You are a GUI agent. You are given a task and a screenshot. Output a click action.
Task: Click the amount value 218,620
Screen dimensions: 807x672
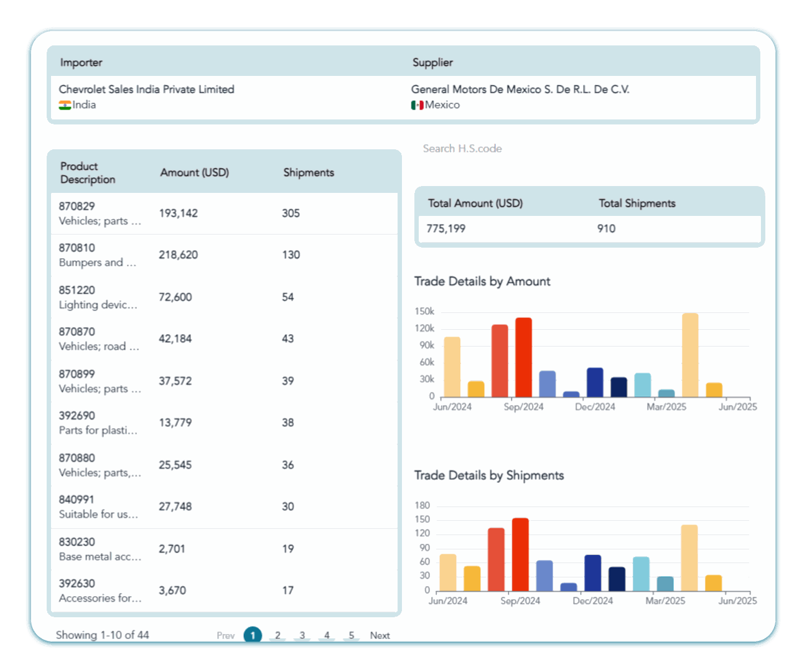click(179, 255)
